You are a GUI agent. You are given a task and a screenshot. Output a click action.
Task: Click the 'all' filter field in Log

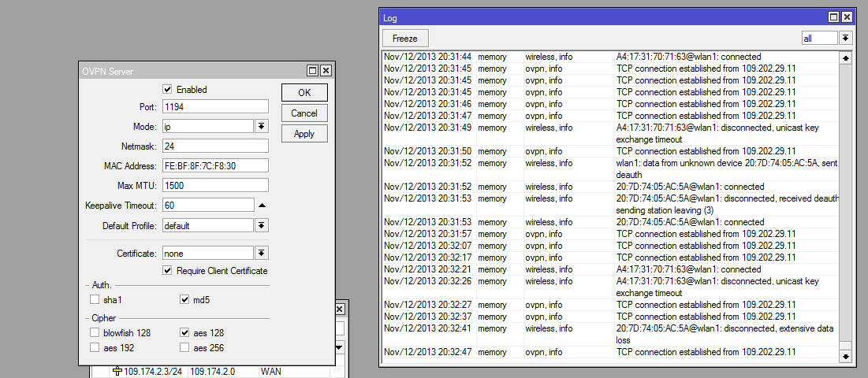point(819,38)
